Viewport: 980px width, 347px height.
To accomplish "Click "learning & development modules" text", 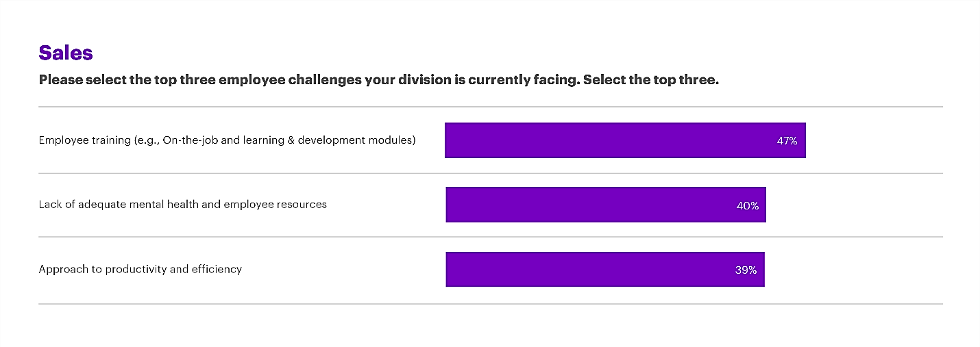I will (336, 140).
